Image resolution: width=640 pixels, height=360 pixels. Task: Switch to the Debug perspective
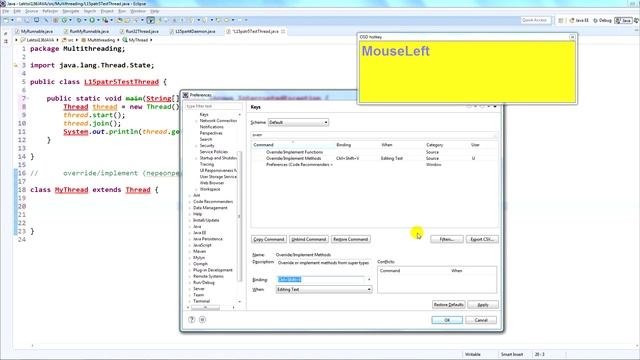pyautogui.click(x=602, y=20)
